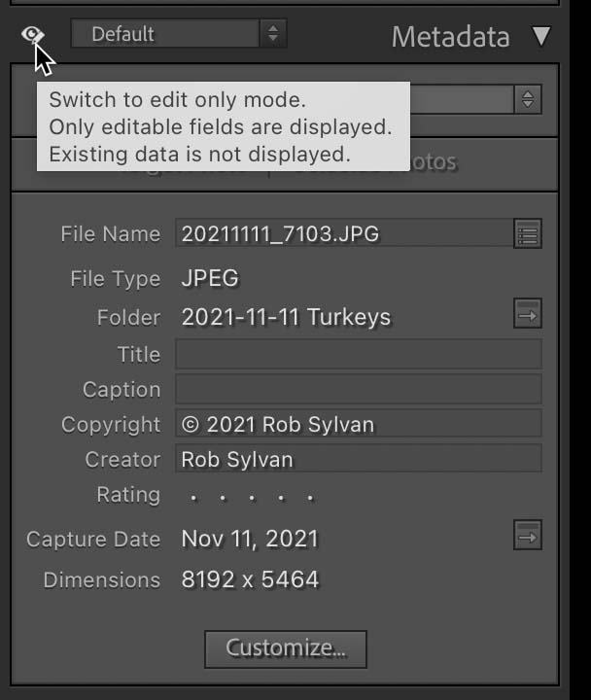Click into the empty Title field
Viewport: 591px width, 700px height.
pyautogui.click(x=358, y=354)
